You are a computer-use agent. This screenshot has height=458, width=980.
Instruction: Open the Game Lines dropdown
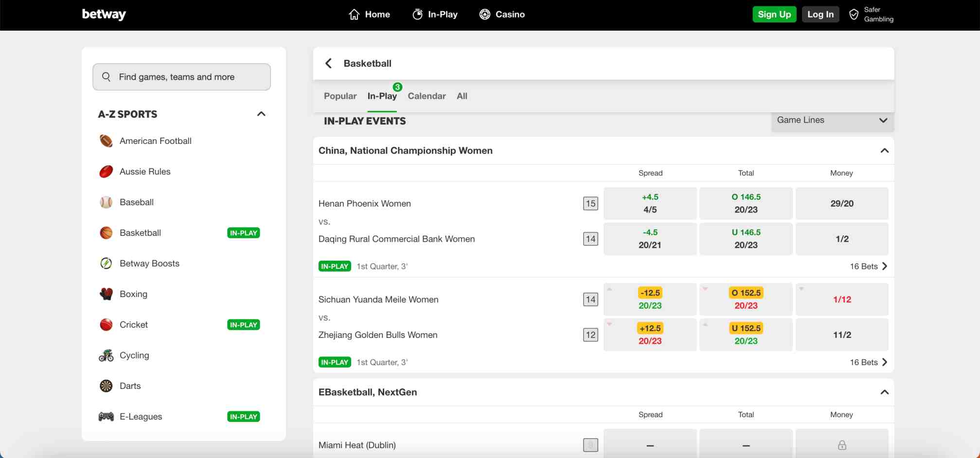coord(832,120)
